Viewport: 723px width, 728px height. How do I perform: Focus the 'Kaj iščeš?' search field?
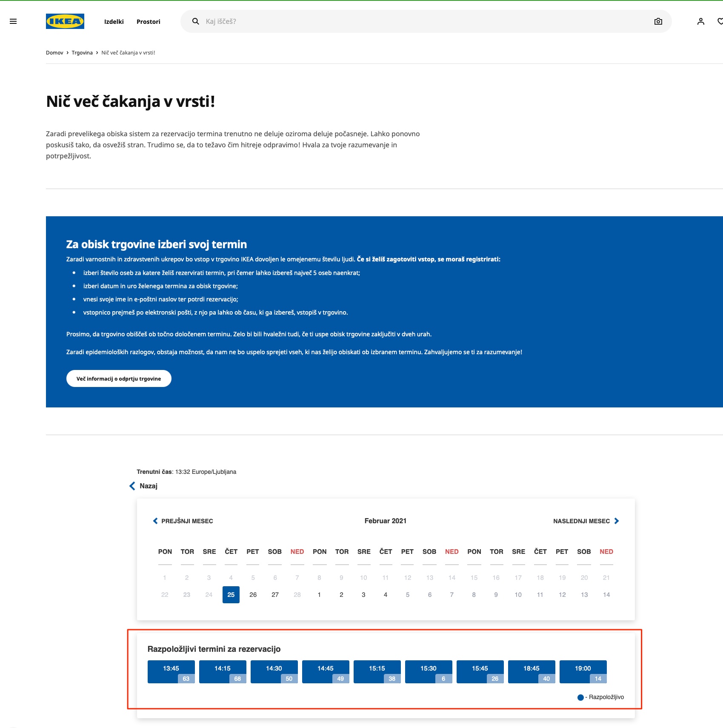click(426, 21)
